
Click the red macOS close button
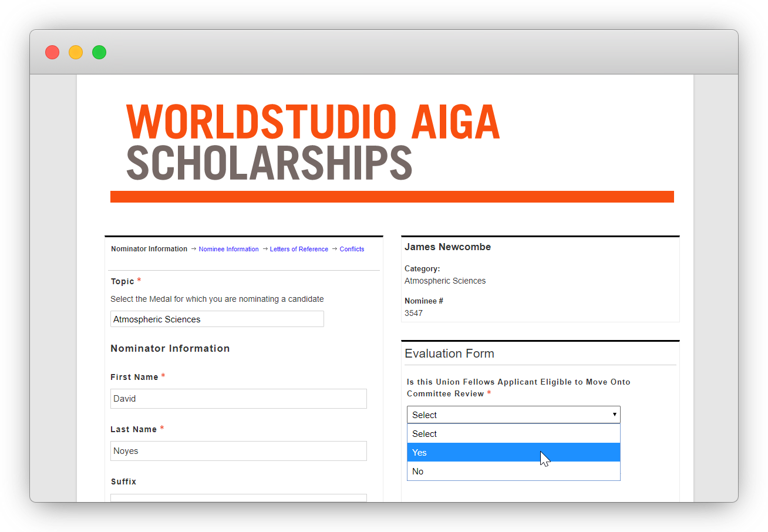point(52,52)
